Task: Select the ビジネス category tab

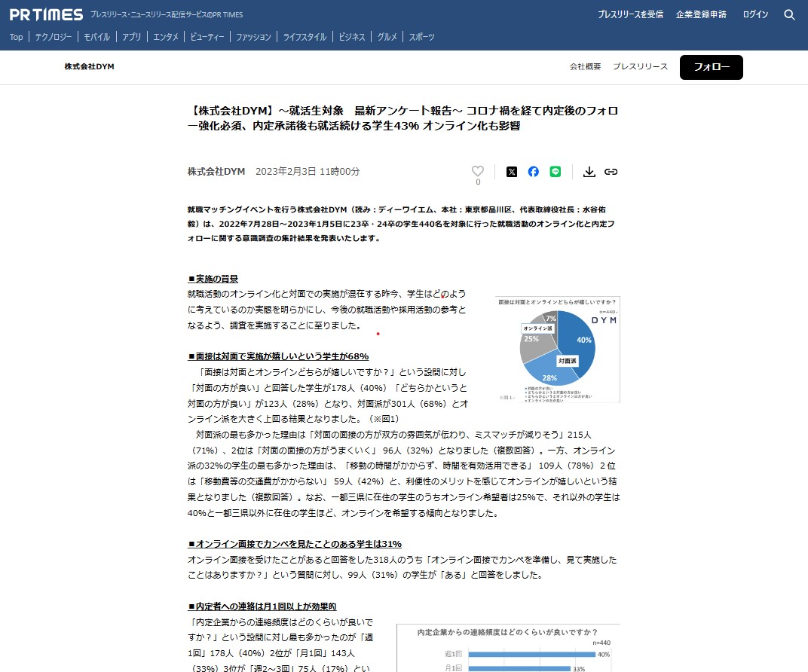Action: (352, 37)
